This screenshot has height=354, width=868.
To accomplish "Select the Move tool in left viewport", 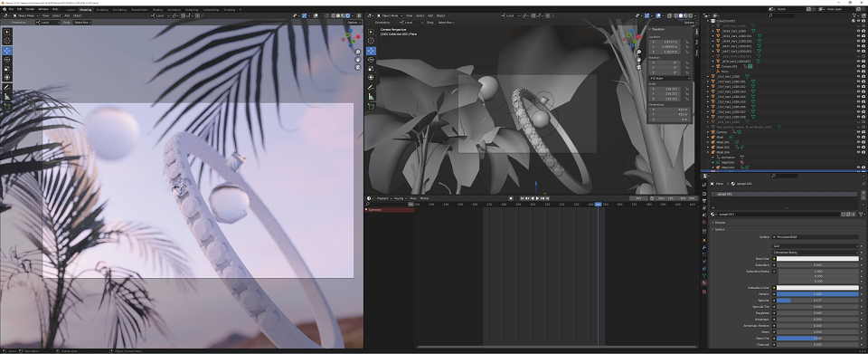I will 7,51.
